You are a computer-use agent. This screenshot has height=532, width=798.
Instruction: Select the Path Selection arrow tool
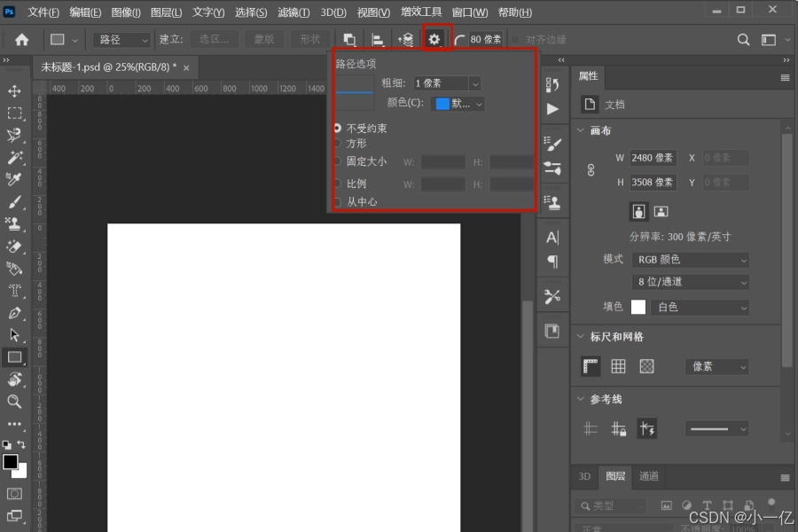click(x=14, y=335)
